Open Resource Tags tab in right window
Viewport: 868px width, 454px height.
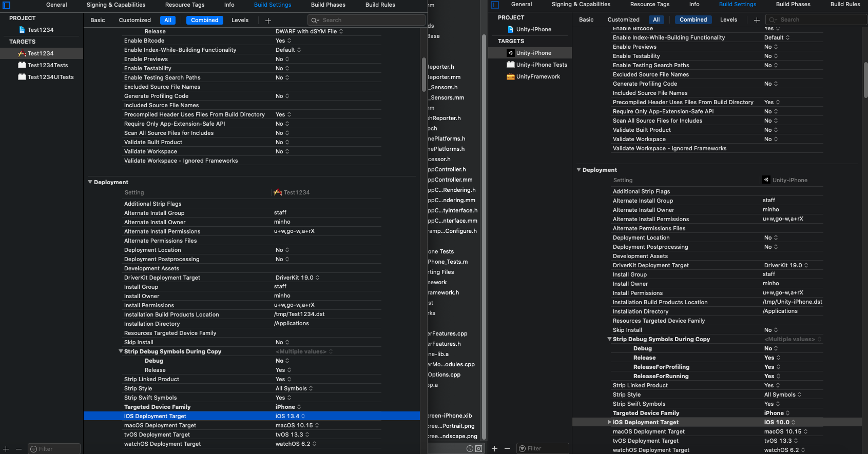tap(650, 4)
